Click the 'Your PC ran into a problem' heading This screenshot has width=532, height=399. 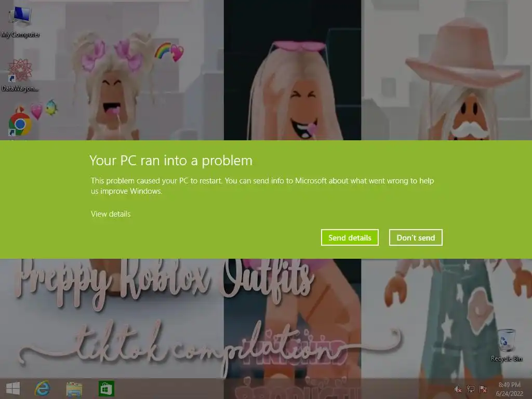(171, 161)
